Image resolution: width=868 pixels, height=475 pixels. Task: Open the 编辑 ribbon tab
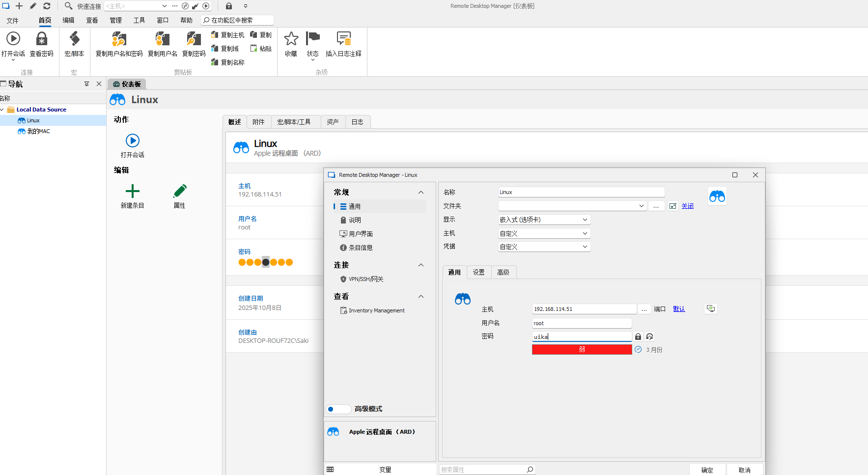point(68,20)
